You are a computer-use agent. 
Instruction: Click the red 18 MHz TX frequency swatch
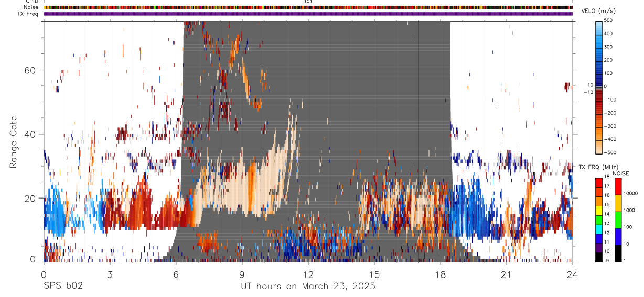point(598,182)
